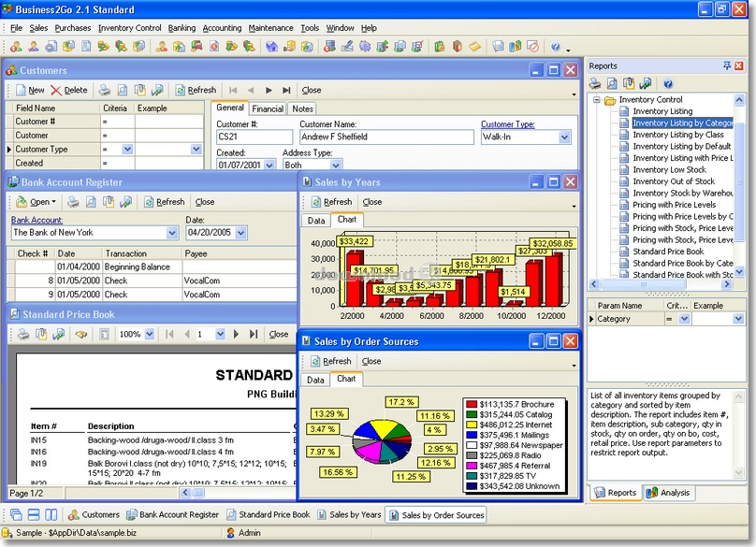This screenshot has height=547, width=756.
Task: Click the help icon in the Reports panel toolbar
Action: point(668,83)
